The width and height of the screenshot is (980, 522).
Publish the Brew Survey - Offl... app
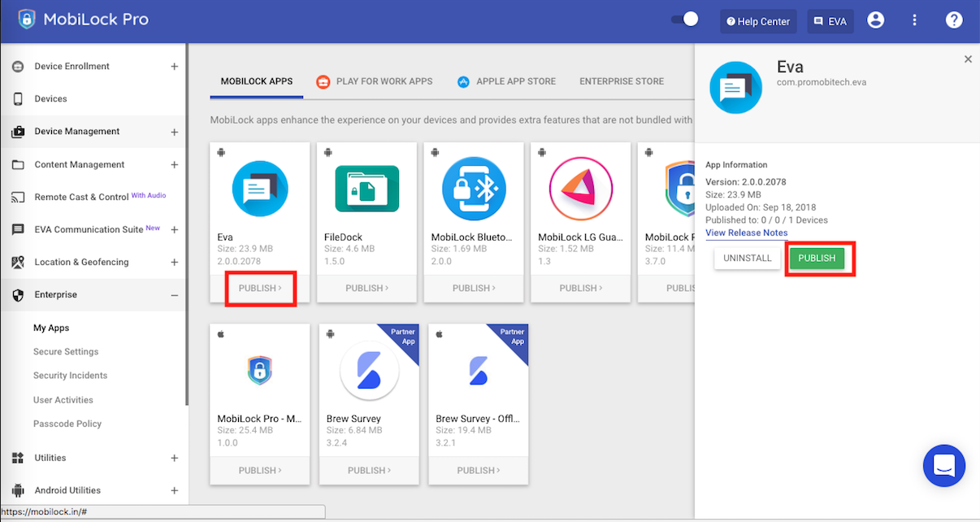pyautogui.click(x=479, y=470)
